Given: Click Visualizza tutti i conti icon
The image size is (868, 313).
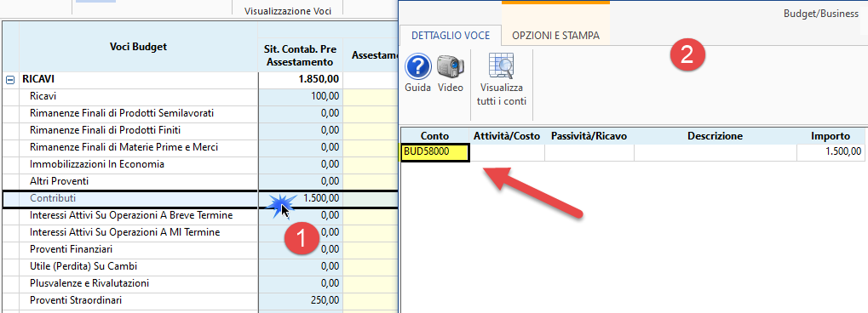Looking at the screenshot, I should point(501,80).
